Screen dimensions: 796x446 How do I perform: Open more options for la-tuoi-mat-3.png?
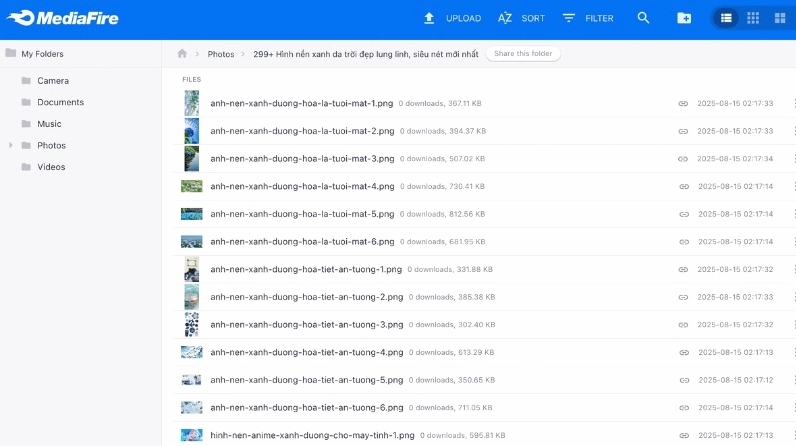pyautogui.click(x=794, y=158)
